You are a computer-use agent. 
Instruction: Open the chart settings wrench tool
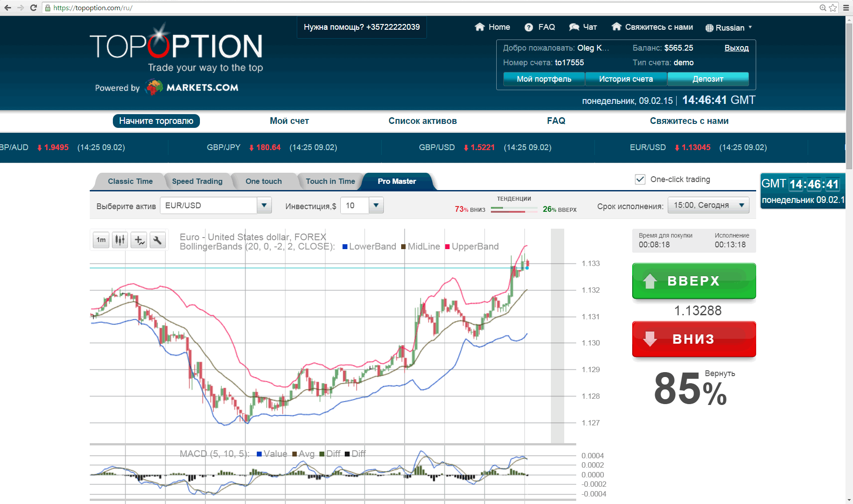[158, 240]
